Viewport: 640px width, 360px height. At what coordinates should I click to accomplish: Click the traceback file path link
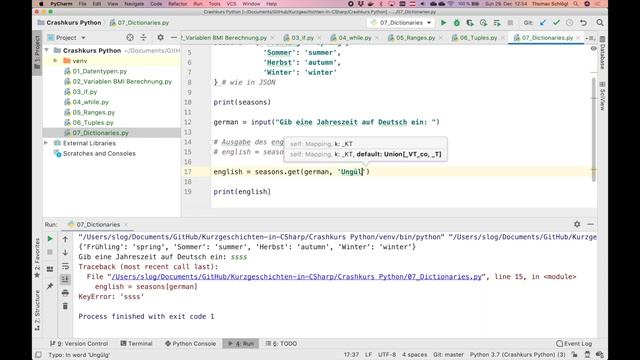(297, 277)
